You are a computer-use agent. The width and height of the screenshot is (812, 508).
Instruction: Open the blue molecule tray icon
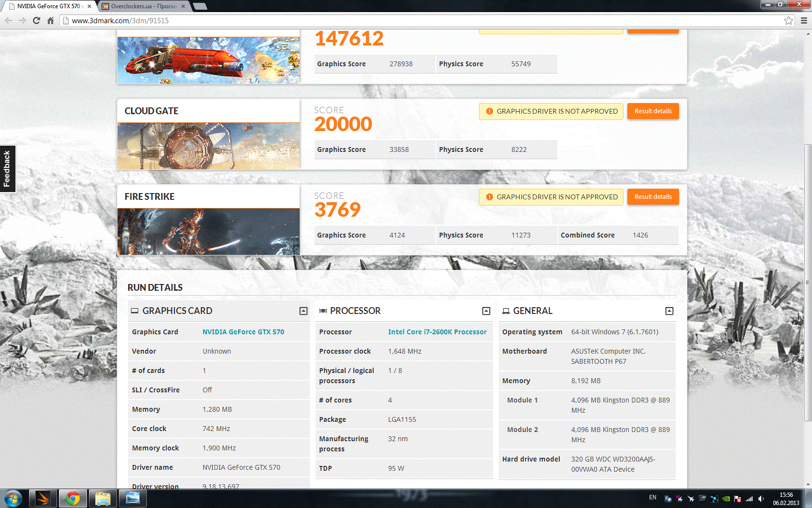[x=714, y=499]
